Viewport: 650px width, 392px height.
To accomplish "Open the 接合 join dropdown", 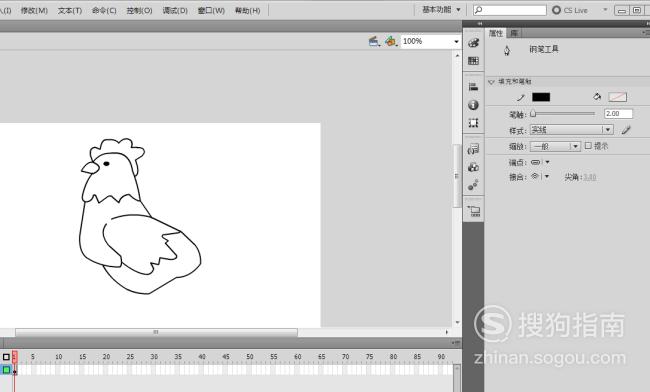I will [x=547, y=177].
